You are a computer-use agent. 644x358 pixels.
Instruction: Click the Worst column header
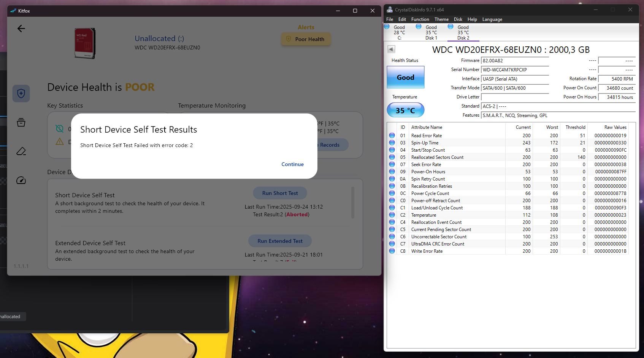pos(546,127)
